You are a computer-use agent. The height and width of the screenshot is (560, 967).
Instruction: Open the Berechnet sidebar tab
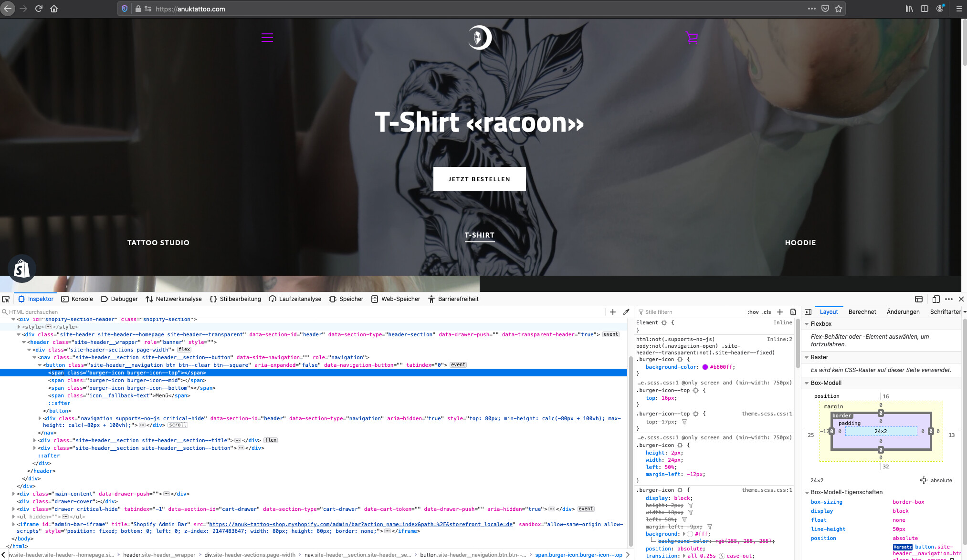pyautogui.click(x=862, y=312)
